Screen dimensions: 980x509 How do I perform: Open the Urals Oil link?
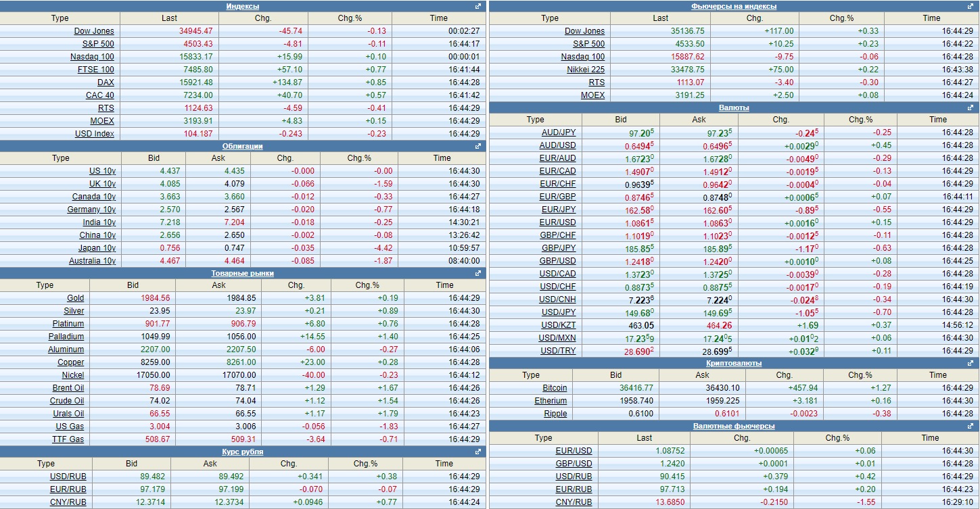tap(68, 414)
